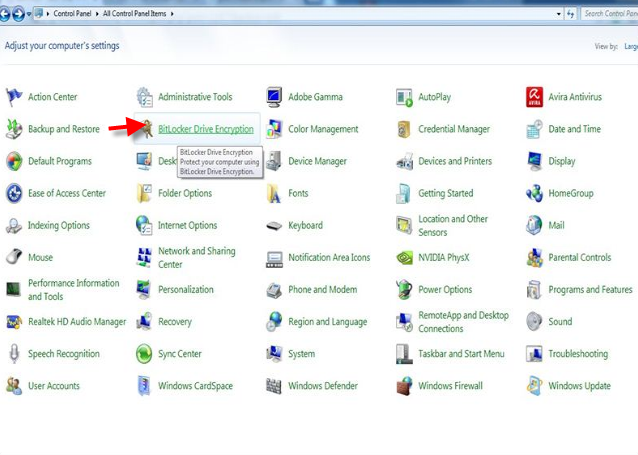The height and width of the screenshot is (455, 638).
Task: Open the Troubleshooting link
Action: 578,354
